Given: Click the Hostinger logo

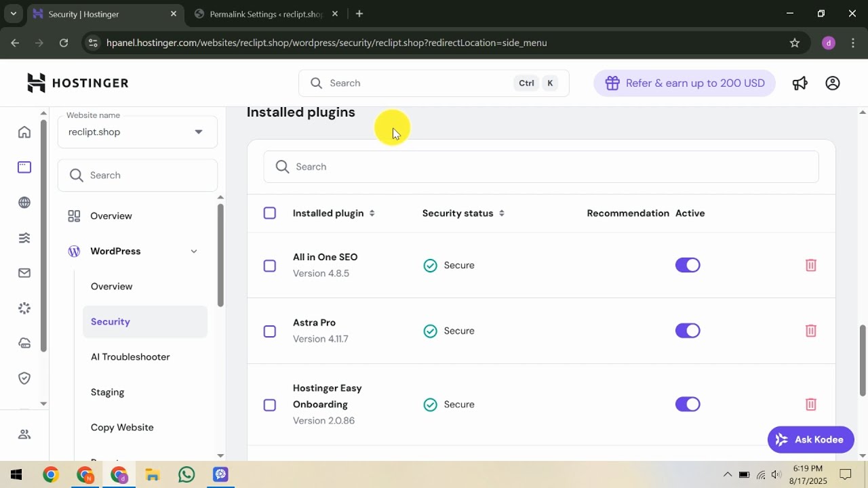Looking at the screenshot, I should pos(77,83).
